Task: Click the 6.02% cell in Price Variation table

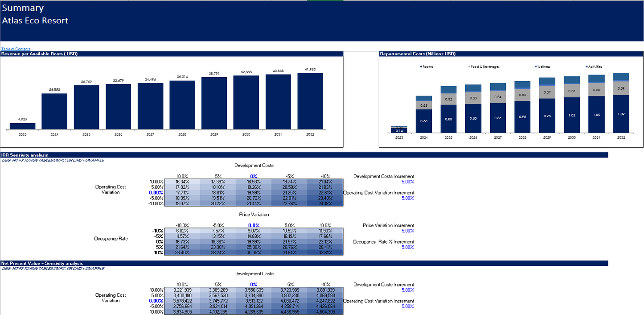Action: coord(182,231)
